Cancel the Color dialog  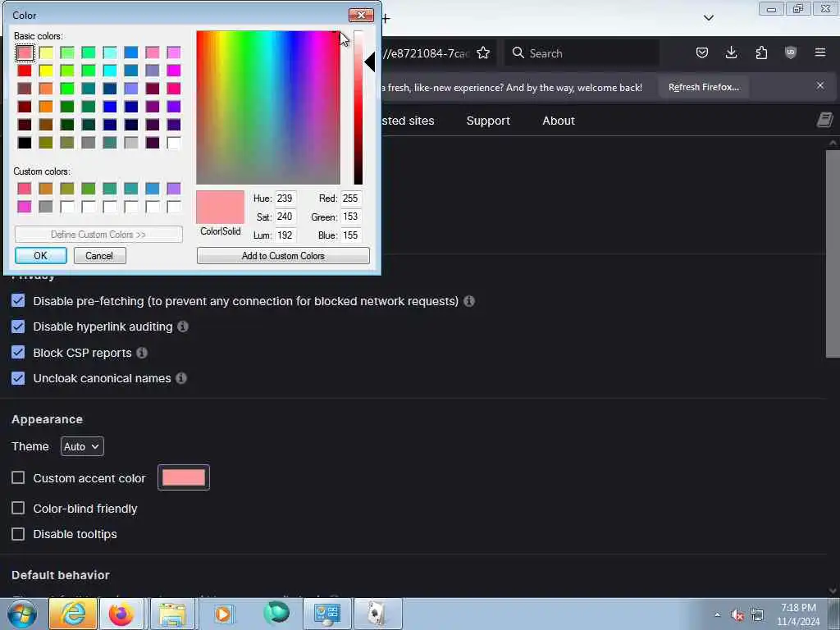99,256
